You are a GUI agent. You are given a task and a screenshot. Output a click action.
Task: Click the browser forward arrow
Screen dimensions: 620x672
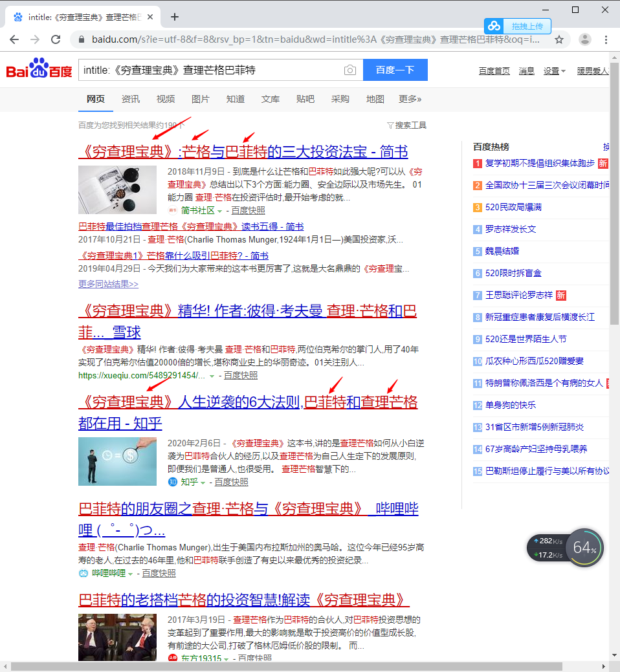[x=35, y=40]
